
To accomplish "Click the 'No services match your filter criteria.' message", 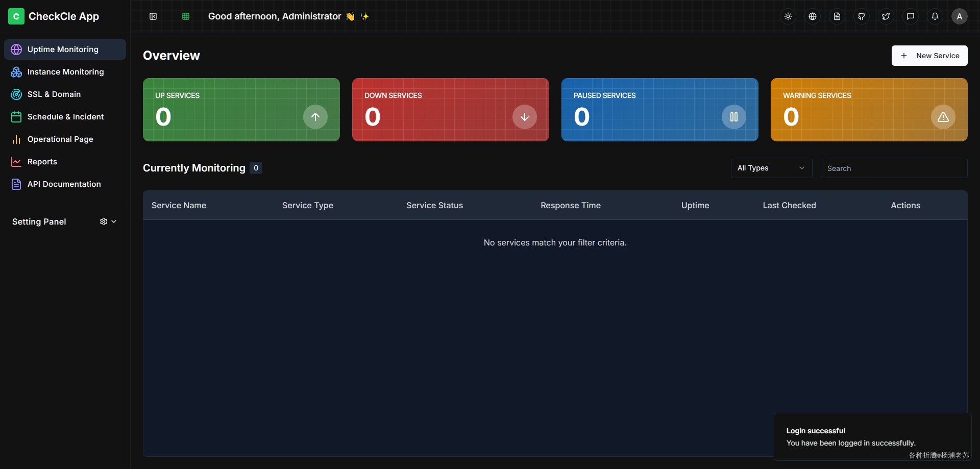I will coord(555,242).
